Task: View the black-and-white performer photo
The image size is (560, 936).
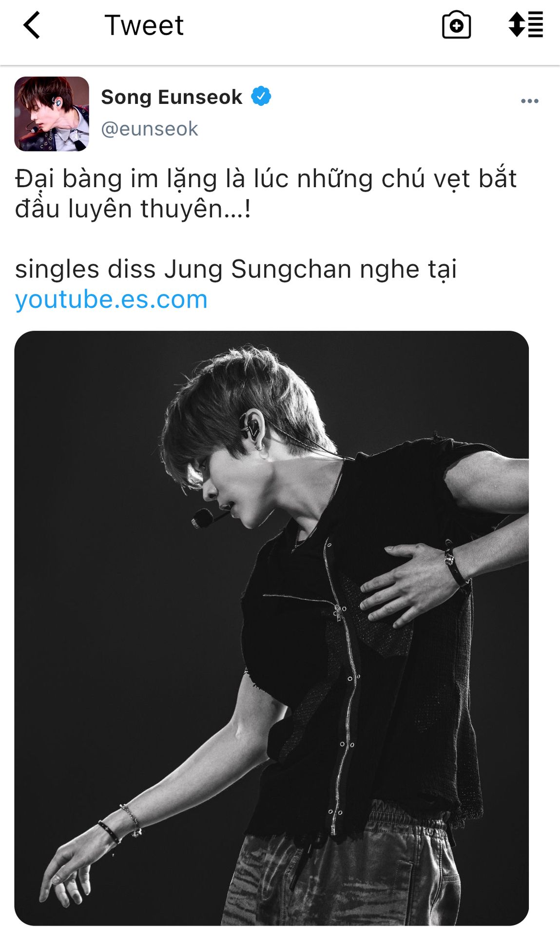Action: [271, 628]
